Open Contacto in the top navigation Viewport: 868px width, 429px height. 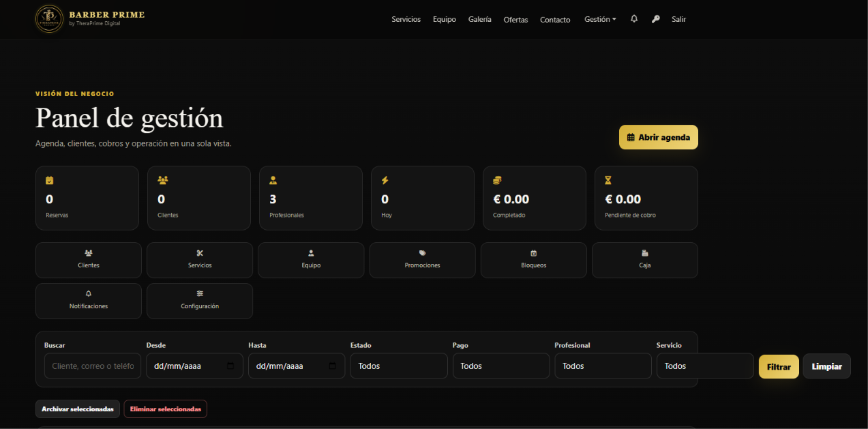555,20
